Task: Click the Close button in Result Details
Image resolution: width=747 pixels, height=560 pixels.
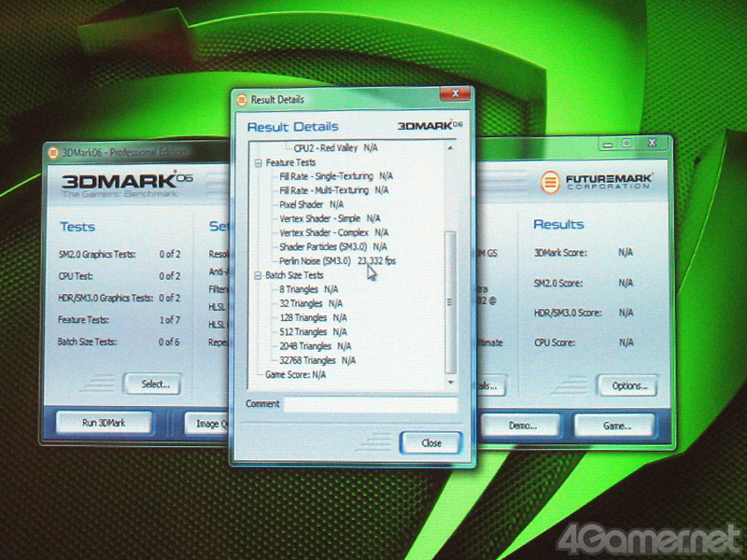Action: [430, 442]
